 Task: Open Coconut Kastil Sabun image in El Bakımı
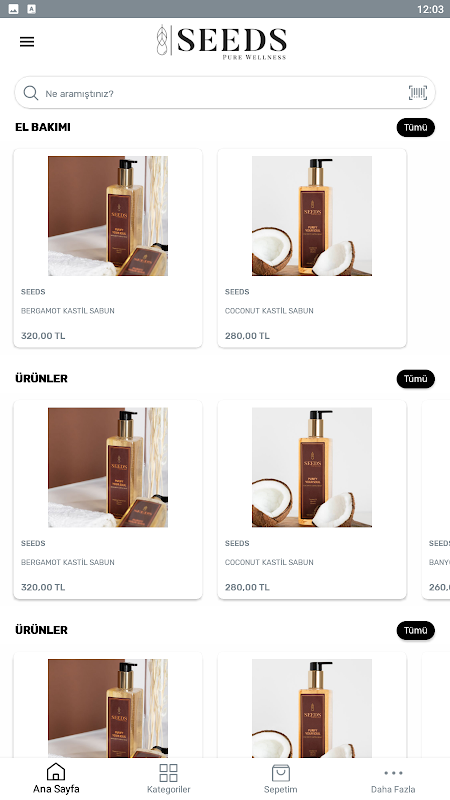click(x=312, y=216)
